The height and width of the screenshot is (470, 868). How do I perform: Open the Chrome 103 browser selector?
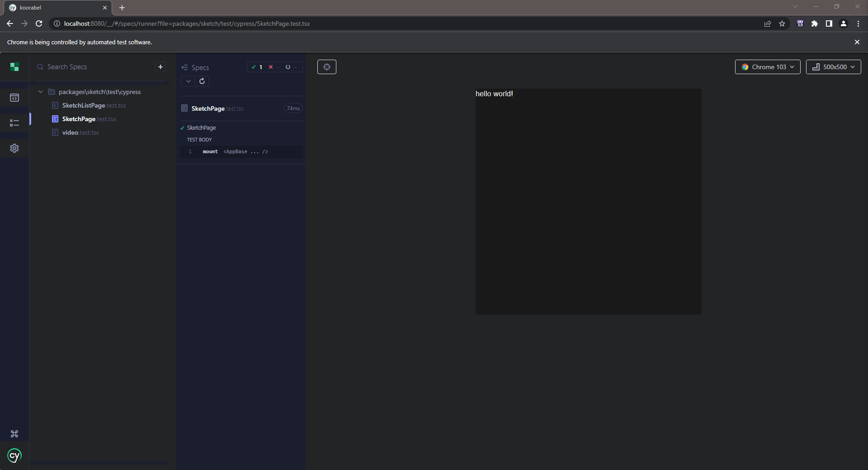pyautogui.click(x=767, y=67)
